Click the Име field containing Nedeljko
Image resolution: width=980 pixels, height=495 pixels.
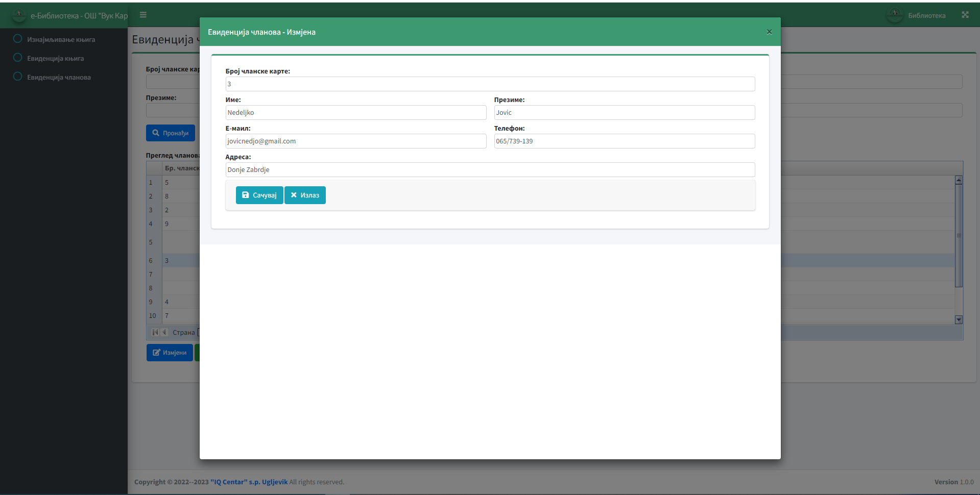(x=355, y=113)
